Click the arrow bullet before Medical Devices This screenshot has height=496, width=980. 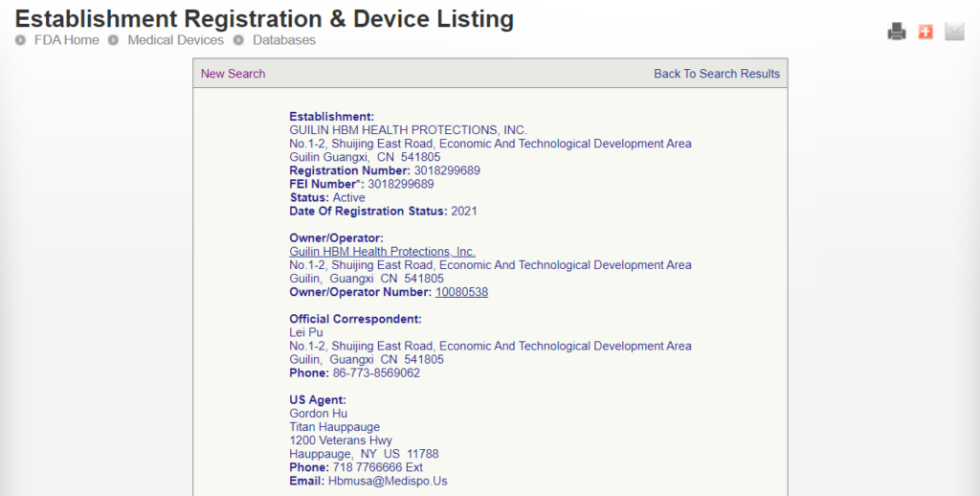coord(113,40)
